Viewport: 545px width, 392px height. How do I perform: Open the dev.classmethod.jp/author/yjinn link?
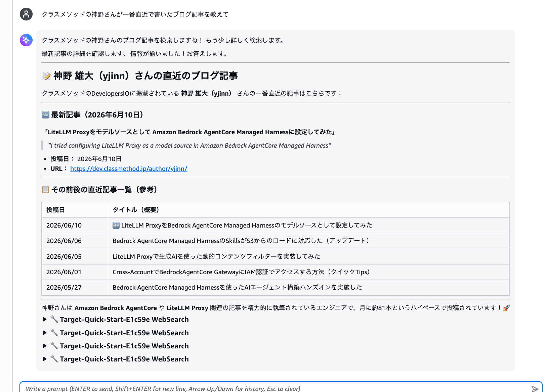tap(129, 168)
